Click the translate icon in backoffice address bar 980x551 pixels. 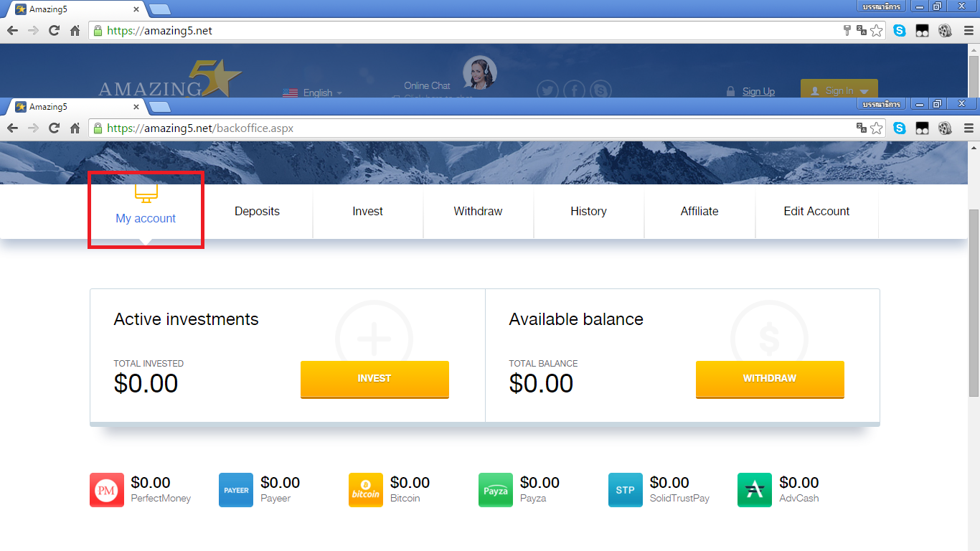[x=862, y=128]
